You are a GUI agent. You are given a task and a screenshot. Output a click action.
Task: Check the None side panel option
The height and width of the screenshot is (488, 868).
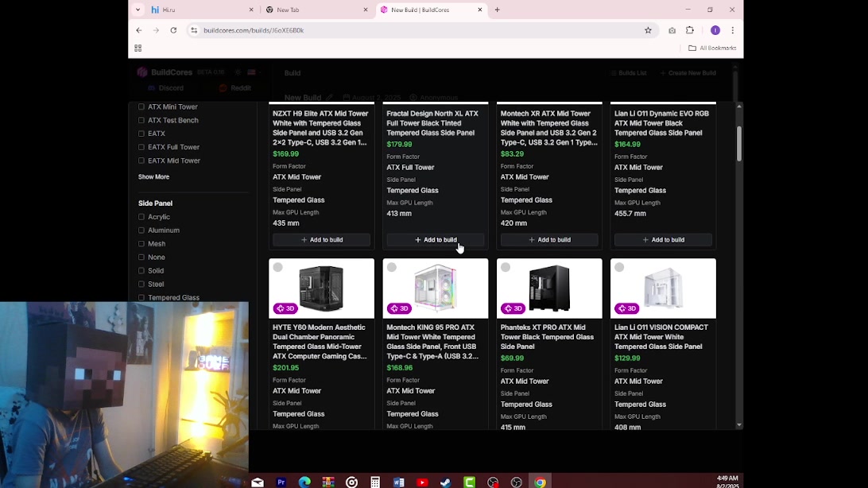[x=141, y=258]
